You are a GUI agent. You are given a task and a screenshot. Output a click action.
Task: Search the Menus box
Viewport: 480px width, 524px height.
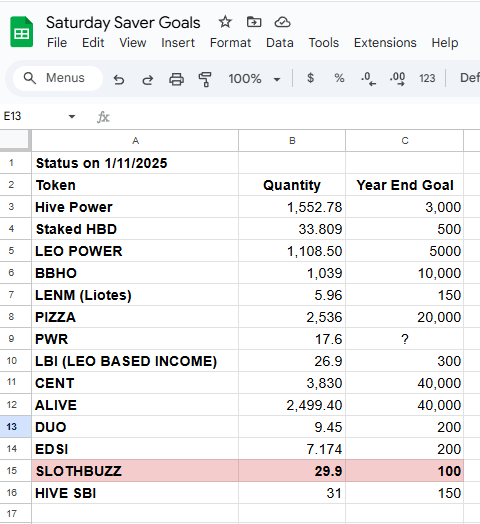tap(58, 78)
